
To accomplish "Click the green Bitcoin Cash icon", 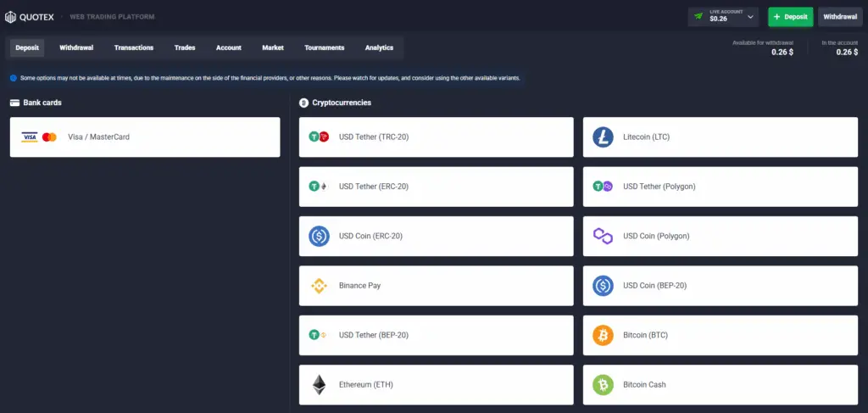I will (x=603, y=385).
